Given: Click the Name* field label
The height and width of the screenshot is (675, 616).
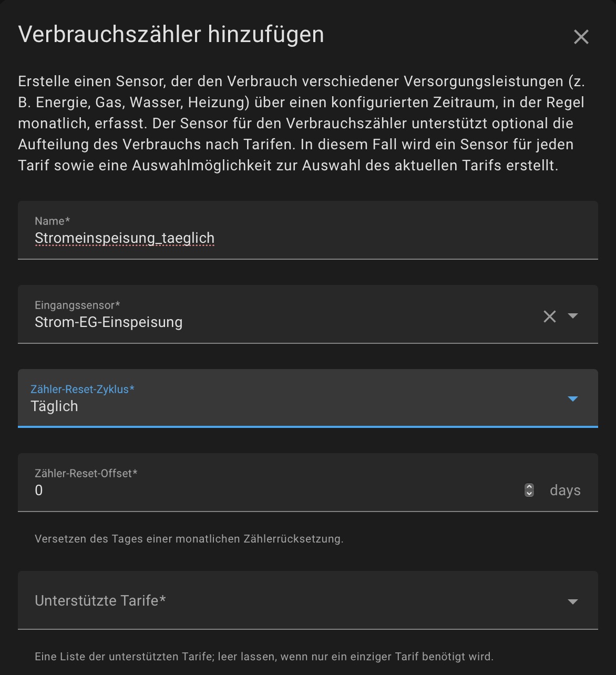Looking at the screenshot, I should [52, 221].
